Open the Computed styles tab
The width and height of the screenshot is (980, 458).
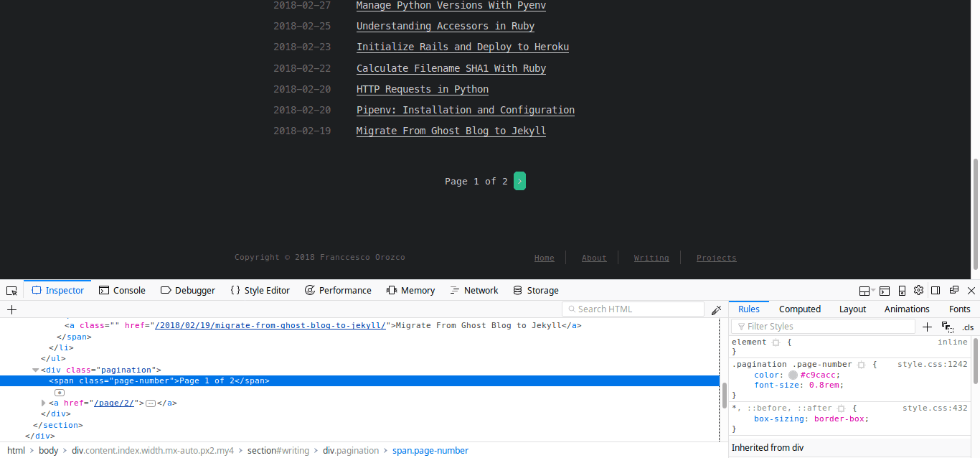(x=799, y=309)
